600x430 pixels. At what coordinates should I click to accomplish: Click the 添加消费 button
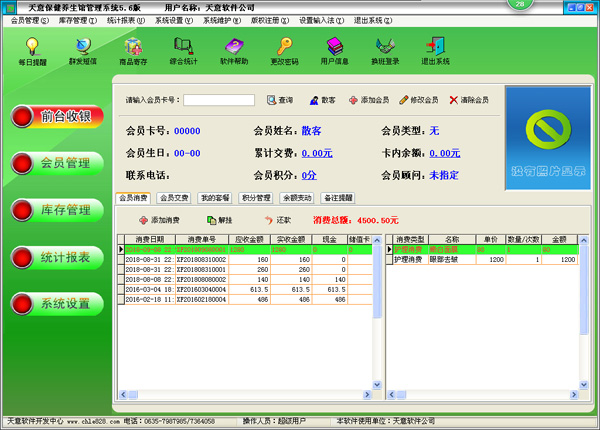point(159,219)
